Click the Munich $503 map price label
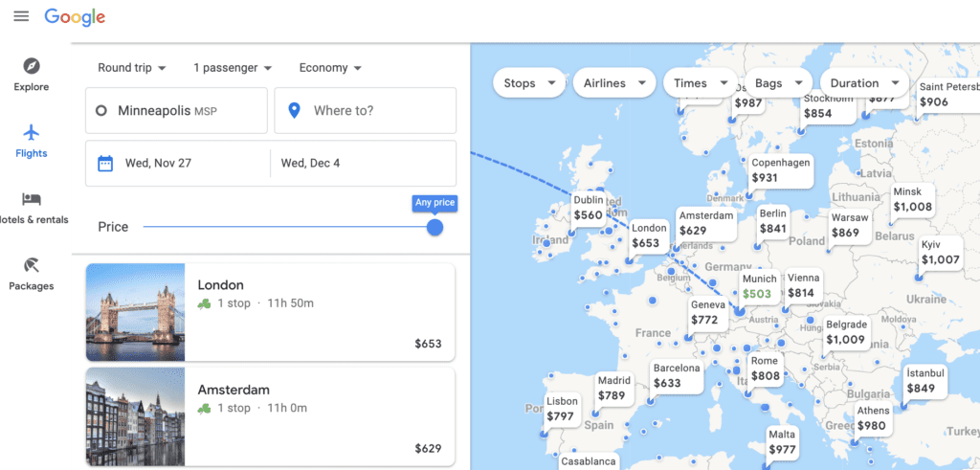 757,287
